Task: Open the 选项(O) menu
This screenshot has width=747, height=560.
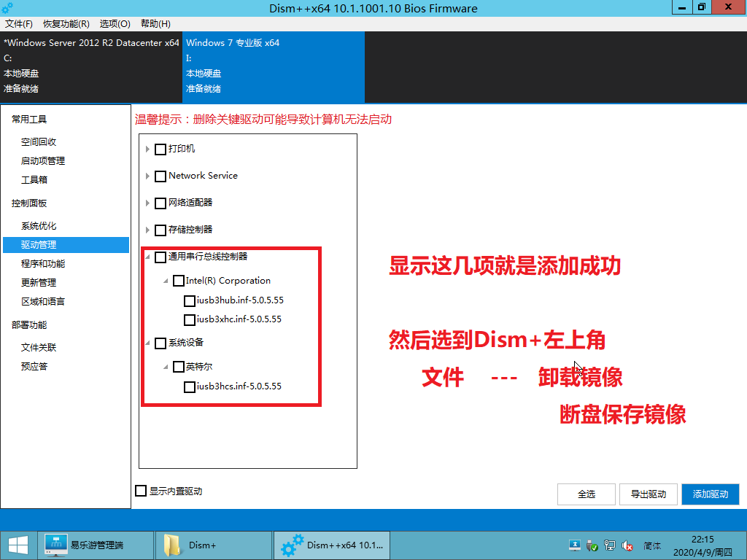Action: pyautogui.click(x=115, y=24)
